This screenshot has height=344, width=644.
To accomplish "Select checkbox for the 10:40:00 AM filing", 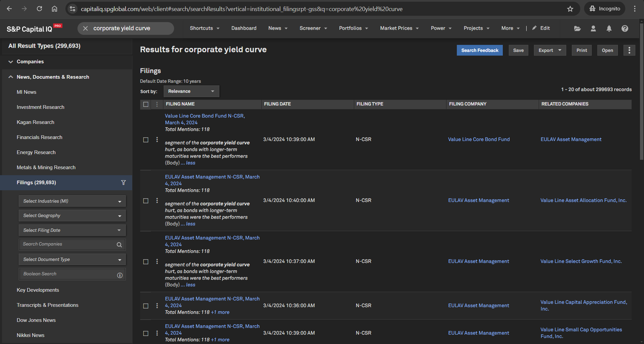I will click(x=146, y=201).
